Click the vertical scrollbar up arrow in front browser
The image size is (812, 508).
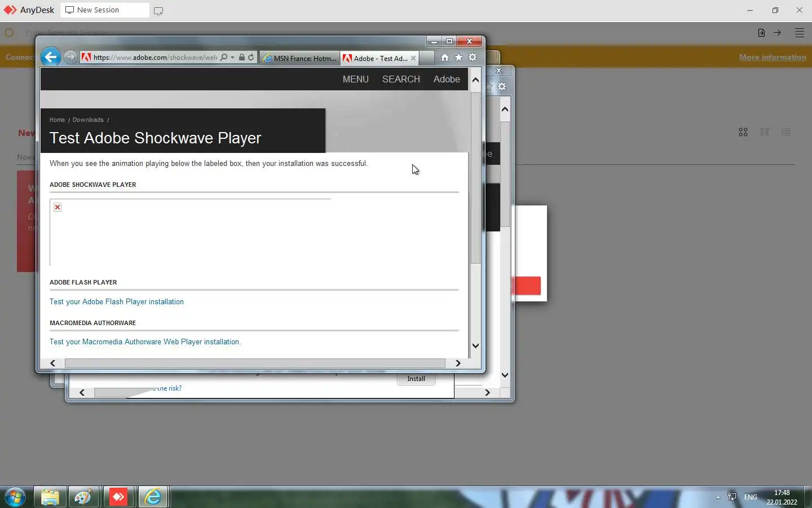click(475, 80)
